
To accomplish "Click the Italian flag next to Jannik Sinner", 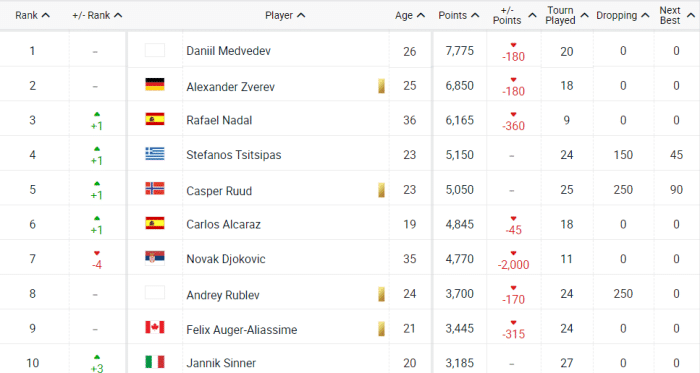I will [155, 362].
